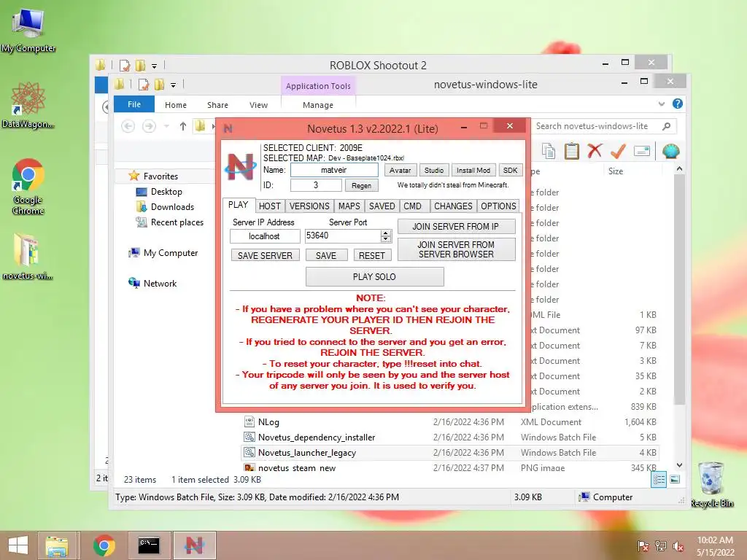The height and width of the screenshot is (560, 747).
Task: Click the Up arrow in novetus-windows-lite Explorer
Action: pyautogui.click(x=183, y=126)
